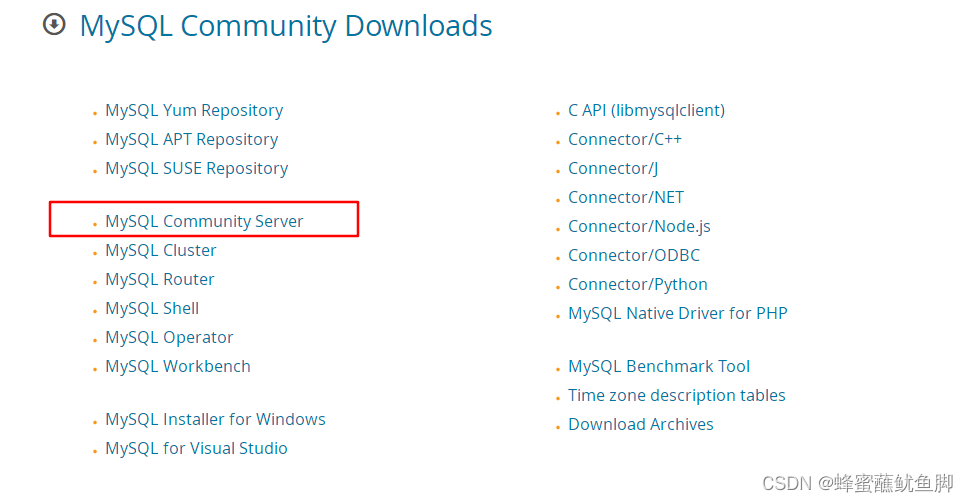This screenshot has height=503, width=968.
Task: Select MySQL Community Server
Action: (x=204, y=221)
